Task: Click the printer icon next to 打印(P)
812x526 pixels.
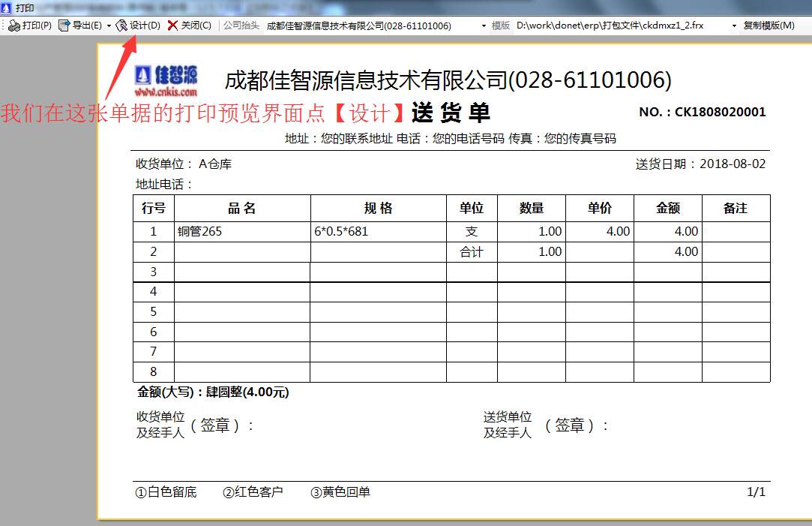Action: (x=14, y=25)
